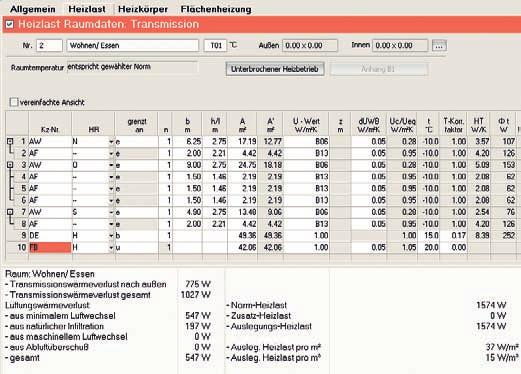Open the Heizkörper tab
This screenshot has height=374, width=521.
click(x=143, y=9)
